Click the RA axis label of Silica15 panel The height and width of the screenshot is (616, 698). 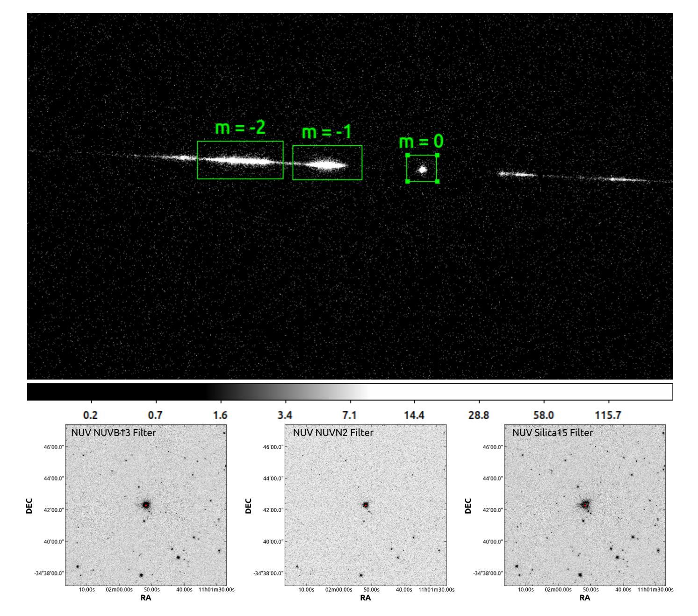click(585, 597)
